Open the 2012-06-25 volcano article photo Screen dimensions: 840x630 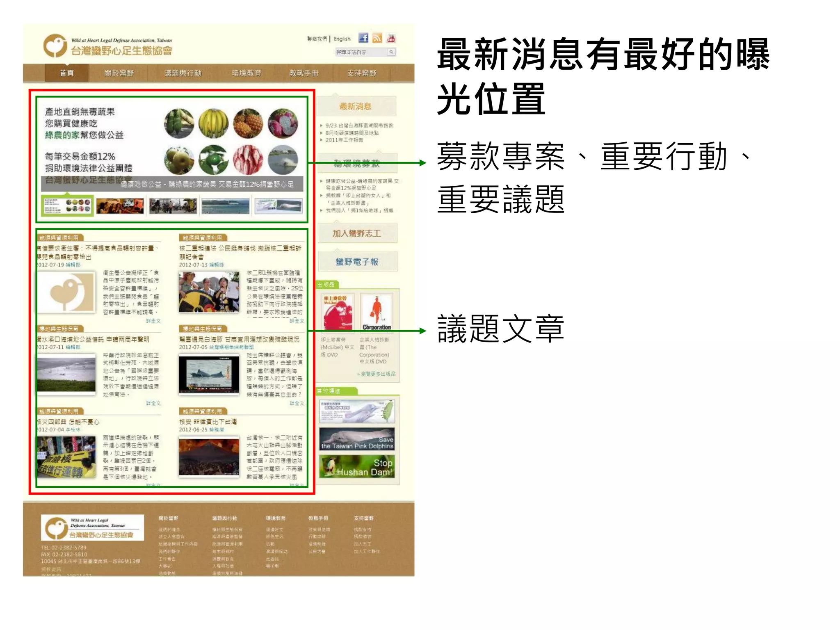pos(209,457)
